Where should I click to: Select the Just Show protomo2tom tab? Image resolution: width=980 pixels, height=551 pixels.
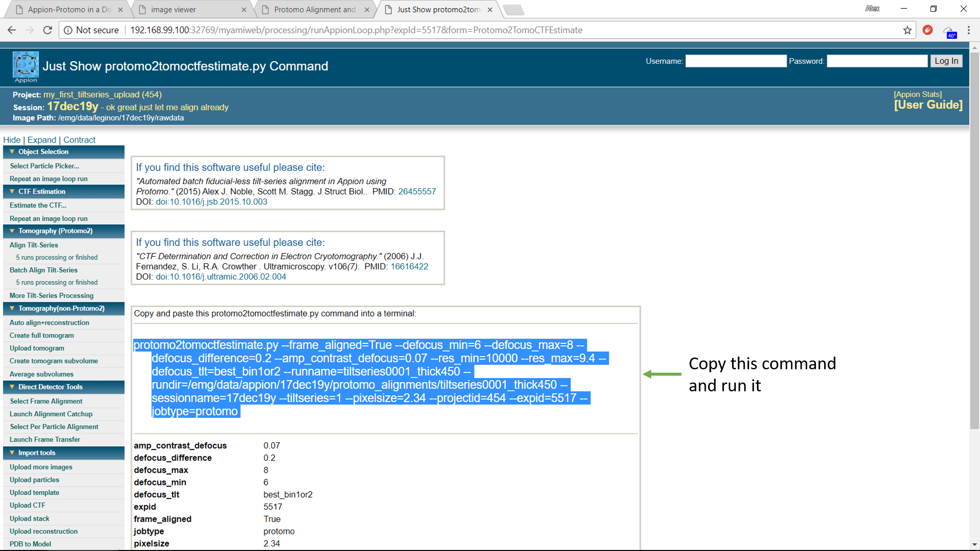tap(438, 9)
